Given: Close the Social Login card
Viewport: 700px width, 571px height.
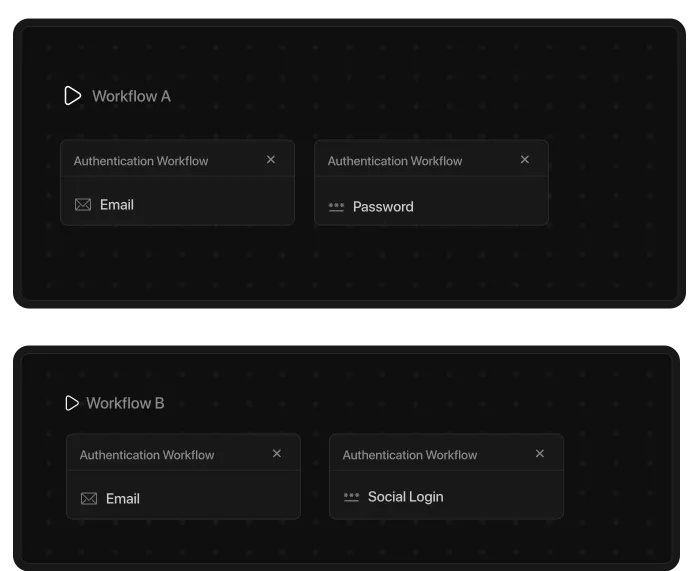Looking at the screenshot, I should (x=540, y=454).
